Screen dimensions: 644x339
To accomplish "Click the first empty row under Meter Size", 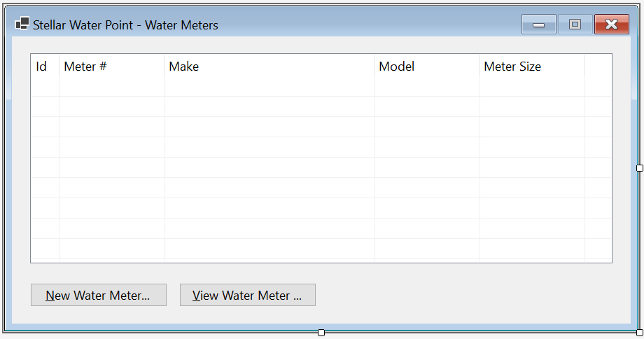I will tap(532, 87).
